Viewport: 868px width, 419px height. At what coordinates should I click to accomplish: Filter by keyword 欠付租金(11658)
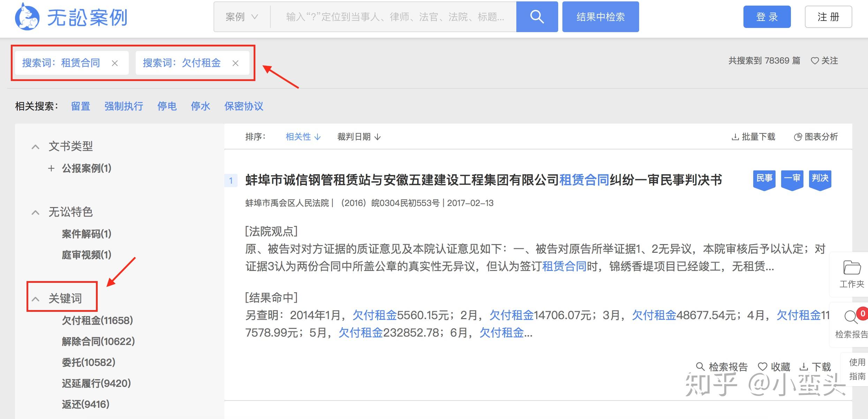(x=97, y=320)
